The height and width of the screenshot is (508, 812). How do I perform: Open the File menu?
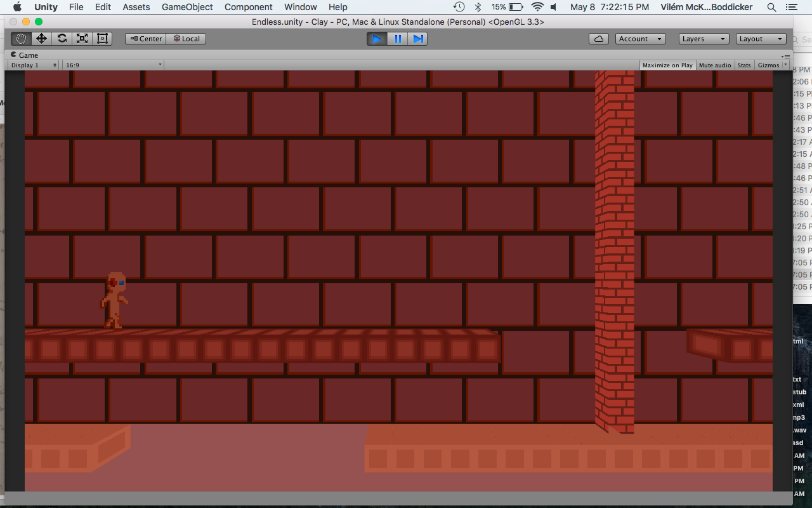[76, 7]
